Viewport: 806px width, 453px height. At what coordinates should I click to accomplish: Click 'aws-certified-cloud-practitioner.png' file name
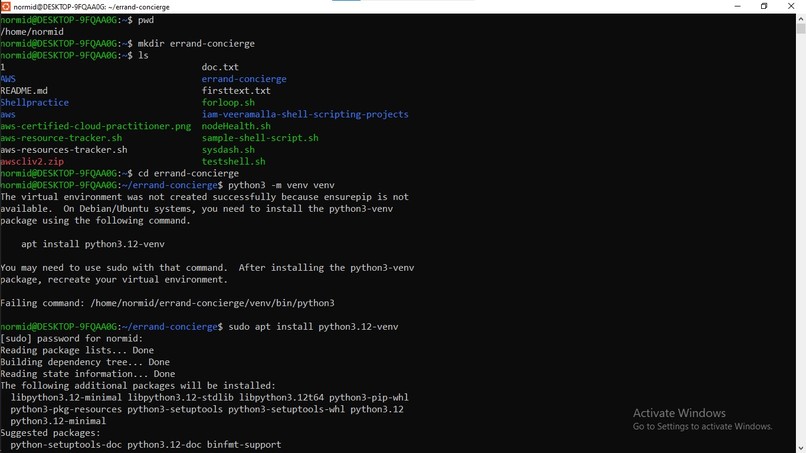pyautogui.click(x=96, y=126)
